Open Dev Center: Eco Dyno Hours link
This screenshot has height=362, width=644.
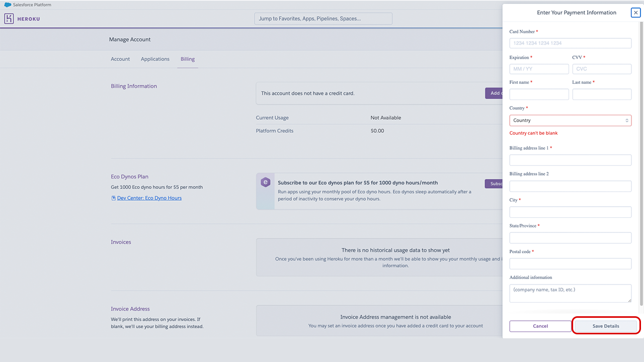[x=149, y=198]
